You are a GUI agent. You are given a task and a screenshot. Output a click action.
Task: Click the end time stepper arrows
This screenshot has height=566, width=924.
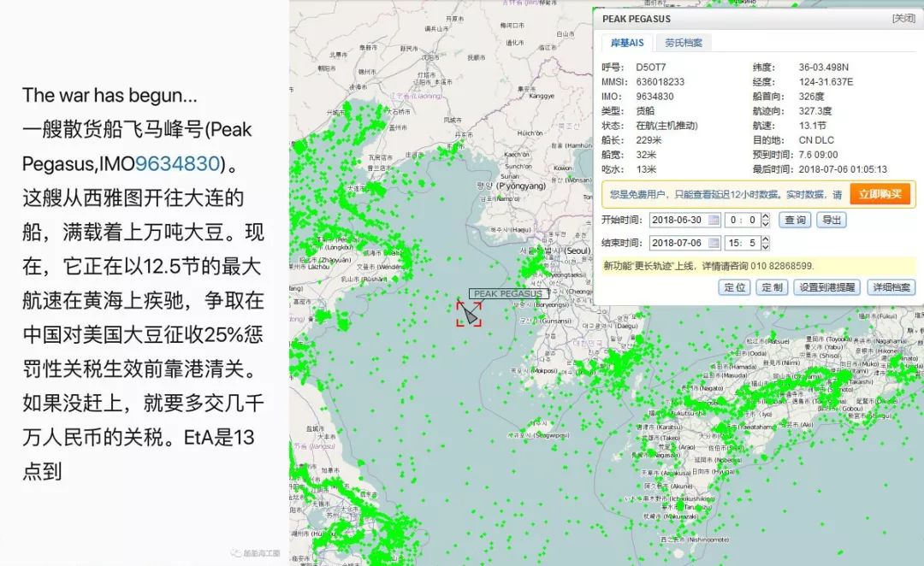766,243
